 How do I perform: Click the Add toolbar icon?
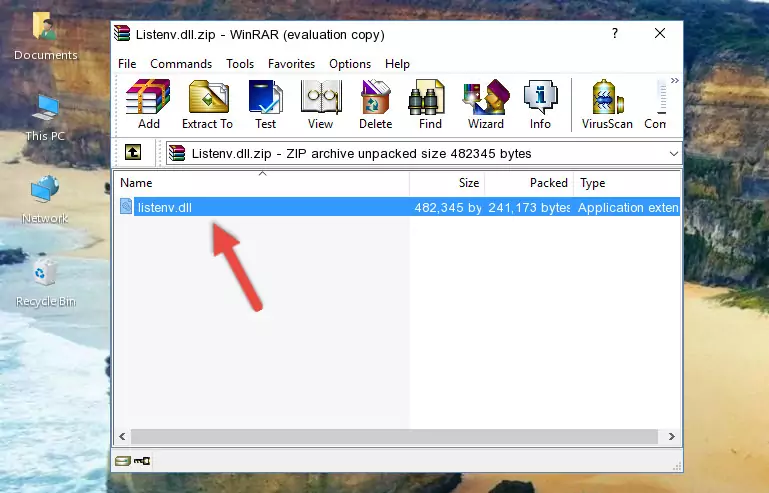click(x=148, y=104)
